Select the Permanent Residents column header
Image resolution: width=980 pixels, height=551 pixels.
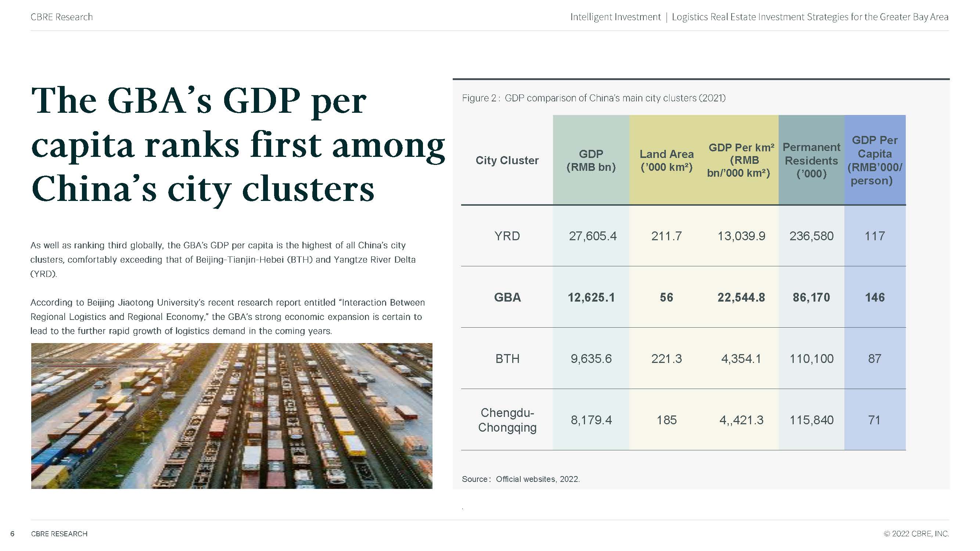811,160
